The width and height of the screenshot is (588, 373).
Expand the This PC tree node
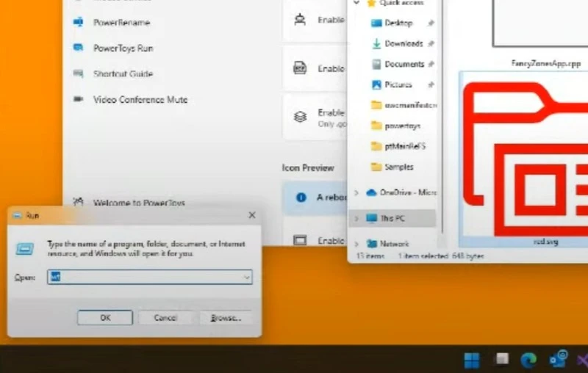pyautogui.click(x=356, y=218)
